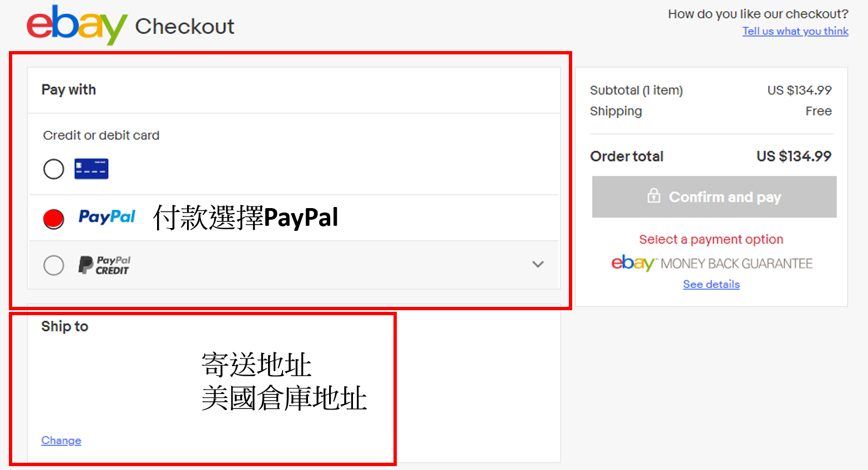The image size is (868, 470).
Task: Select the credit or debit card radio button
Action: (54, 169)
